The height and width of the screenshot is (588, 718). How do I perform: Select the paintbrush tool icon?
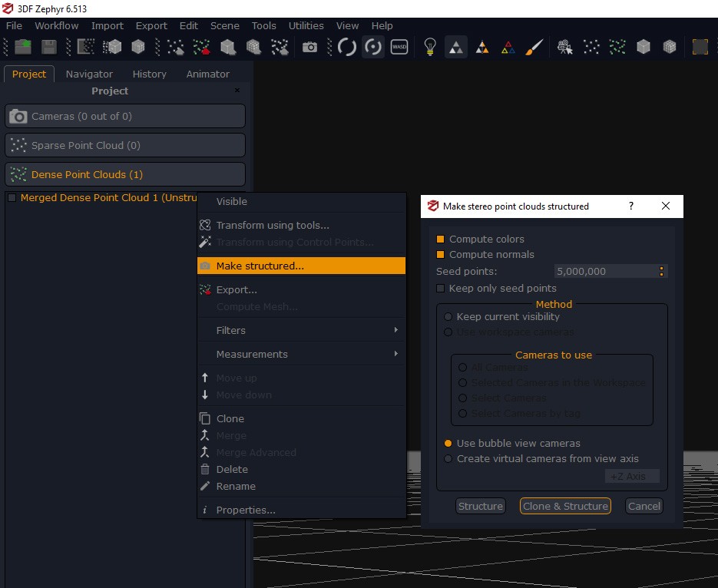[533, 47]
